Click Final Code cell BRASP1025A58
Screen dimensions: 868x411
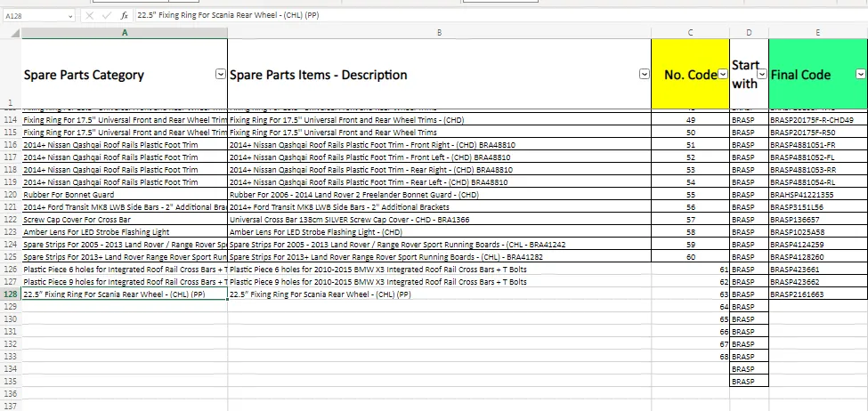818,232
